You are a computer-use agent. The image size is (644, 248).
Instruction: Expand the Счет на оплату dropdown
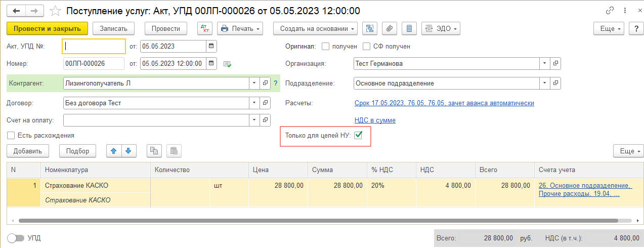(x=253, y=120)
